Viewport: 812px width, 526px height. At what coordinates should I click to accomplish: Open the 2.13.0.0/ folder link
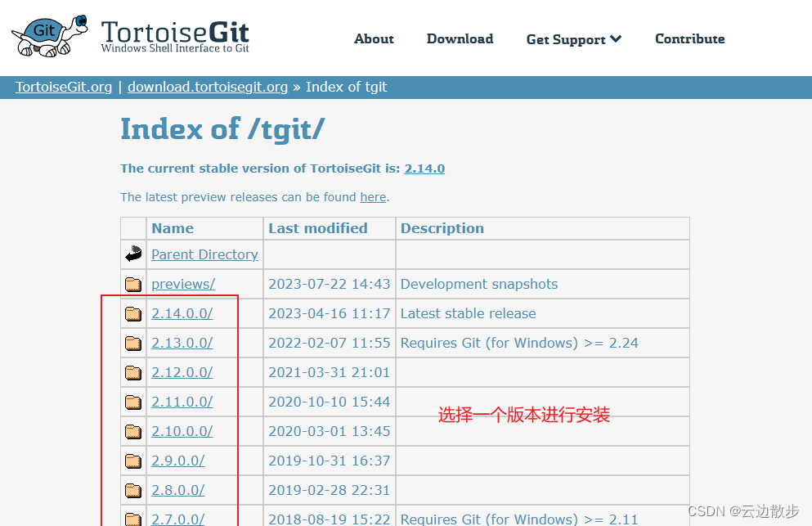pos(182,343)
